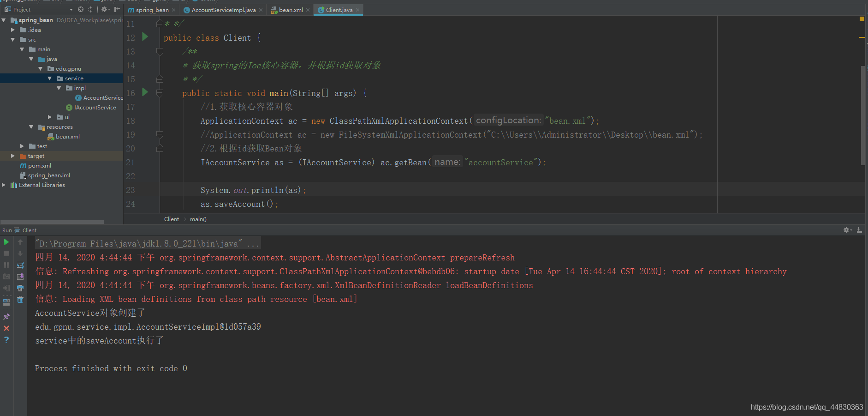
Task: Enable scroll to end of console
Action: [20, 277]
